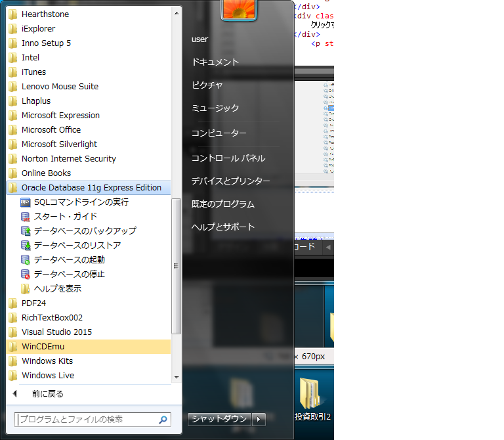Open デバイスとプリンター

click(230, 181)
